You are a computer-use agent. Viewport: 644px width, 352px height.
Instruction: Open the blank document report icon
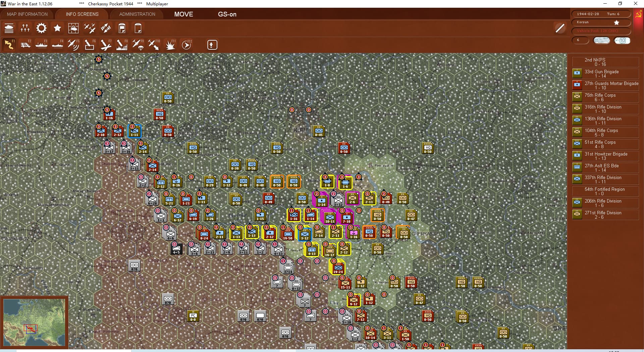[138, 28]
